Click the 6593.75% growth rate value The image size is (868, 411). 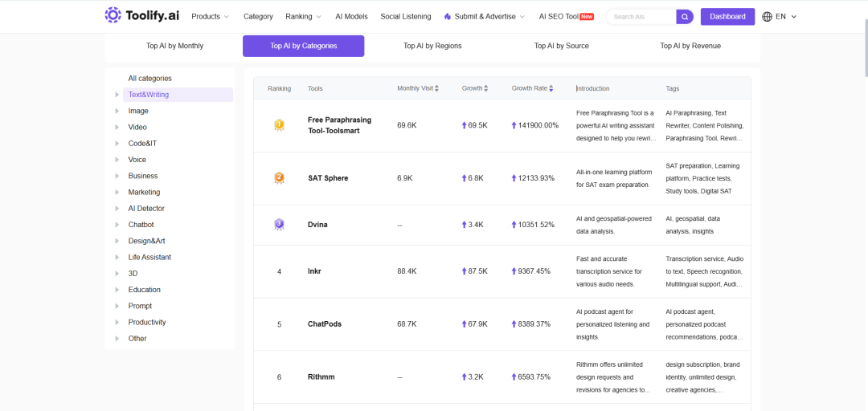[x=534, y=376]
